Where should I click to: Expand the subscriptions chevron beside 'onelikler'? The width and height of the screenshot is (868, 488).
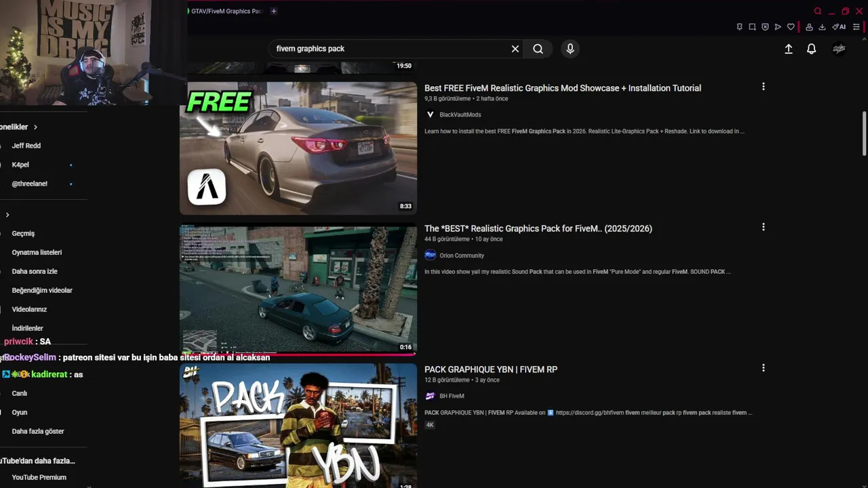(x=35, y=127)
